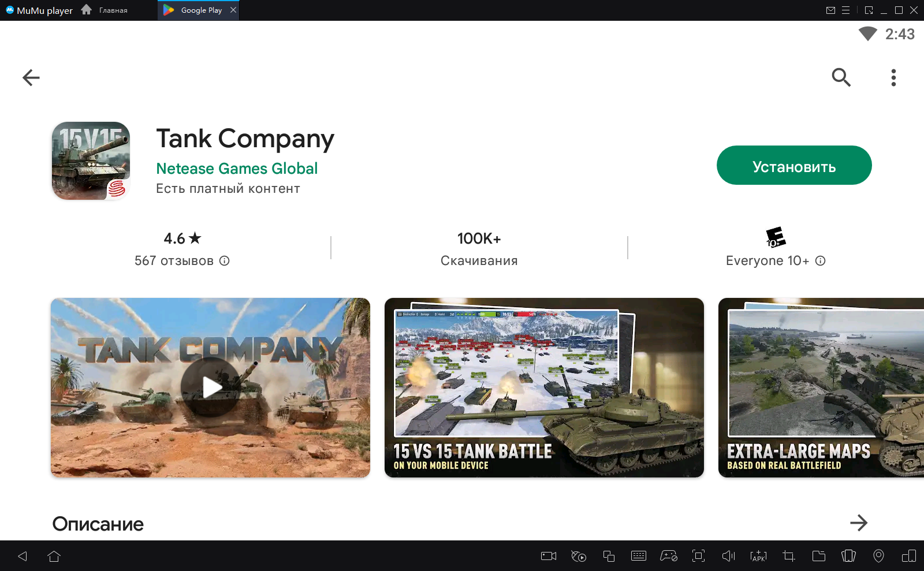The image size is (924, 571).
Task: Open the 15 vs 15 Tank Battle screenshot
Action: [x=544, y=387]
